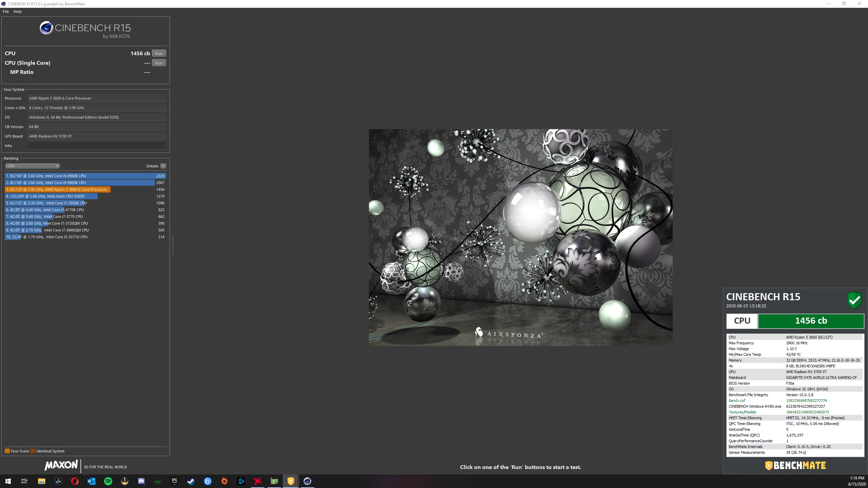Select ranking entry 1 i9-9900K 2220
Viewport: 868px width, 488px height.
[85, 176]
